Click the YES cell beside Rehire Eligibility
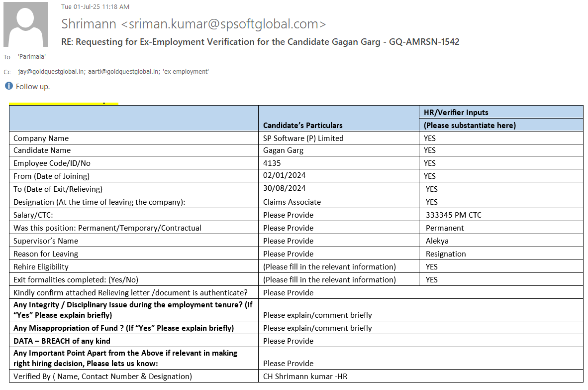 431,267
